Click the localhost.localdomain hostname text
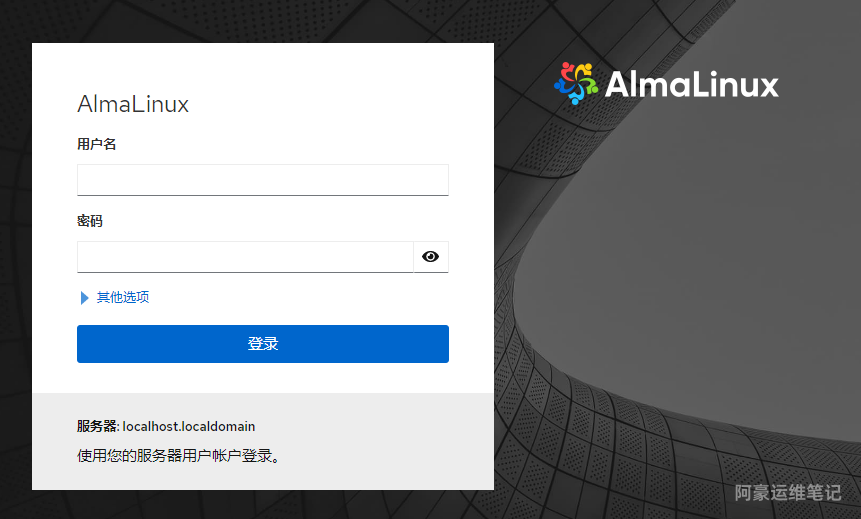Image resolution: width=861 pixels, height=519 pixels. click(188, 426)
